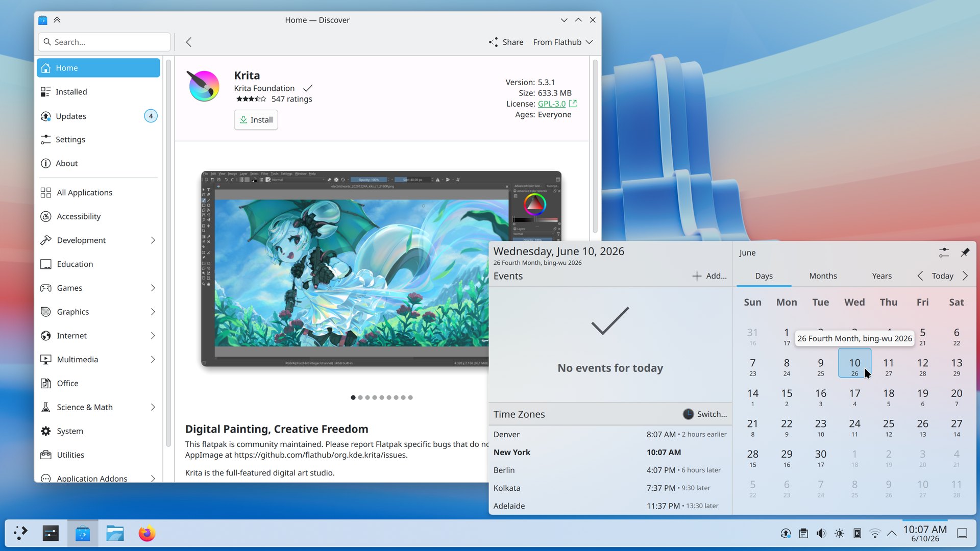Screen dimensions: 980x551
Task: Open the About page
Action: [99, 163]
